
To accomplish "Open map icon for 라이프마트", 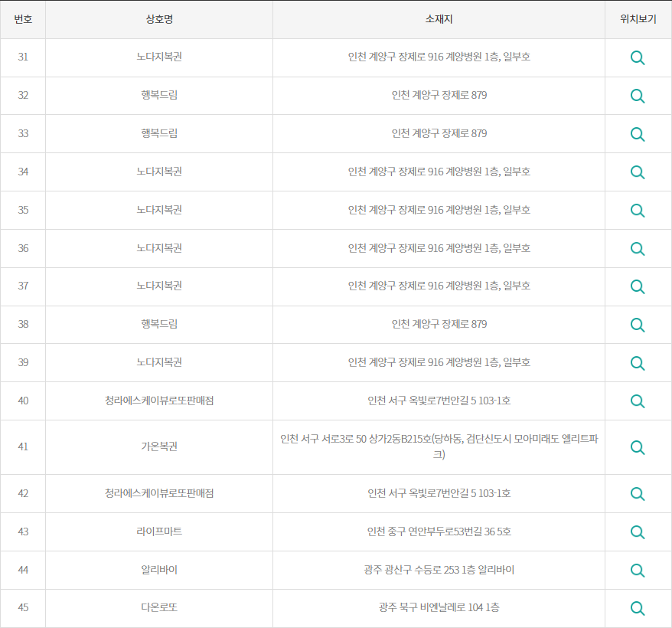I will point(638,532).
